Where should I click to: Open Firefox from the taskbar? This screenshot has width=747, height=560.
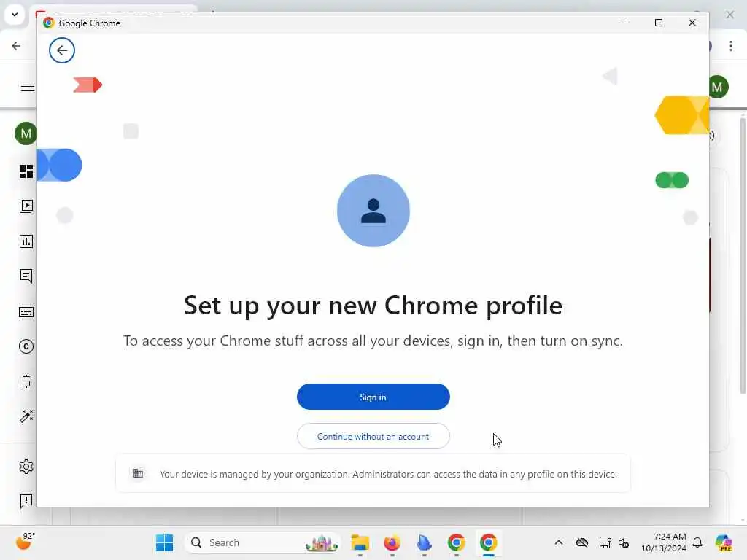pyautogui.click(x=392, y=542)
